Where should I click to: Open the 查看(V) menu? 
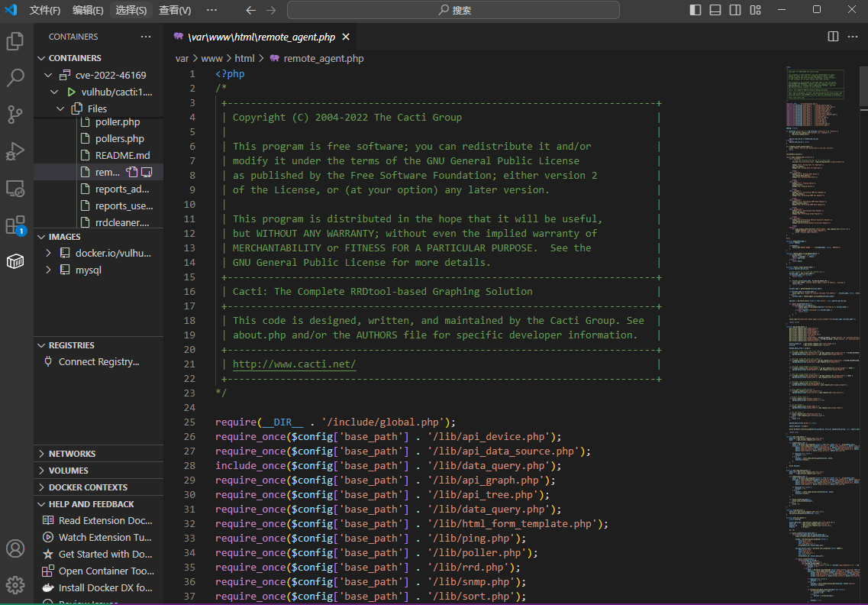[175, 10]
